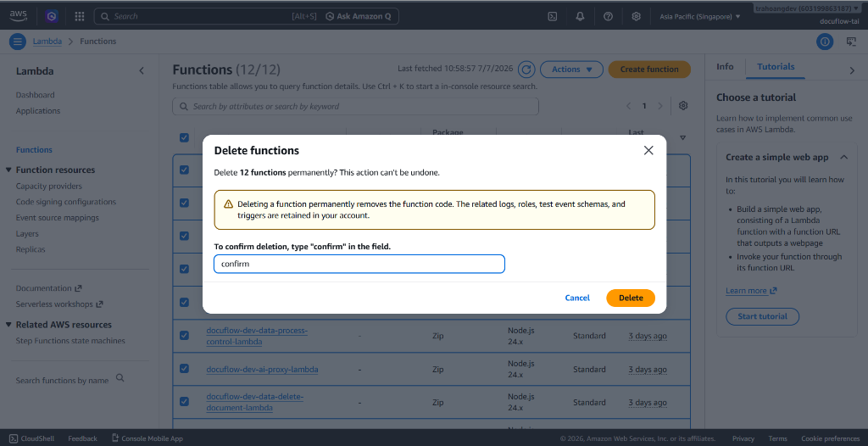Click the Ask Amazon Q button

(359, 16)
